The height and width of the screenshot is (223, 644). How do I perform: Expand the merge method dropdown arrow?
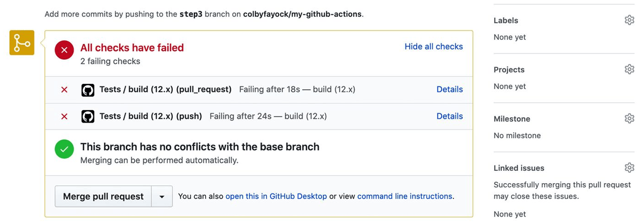click(x=162, y=197)
